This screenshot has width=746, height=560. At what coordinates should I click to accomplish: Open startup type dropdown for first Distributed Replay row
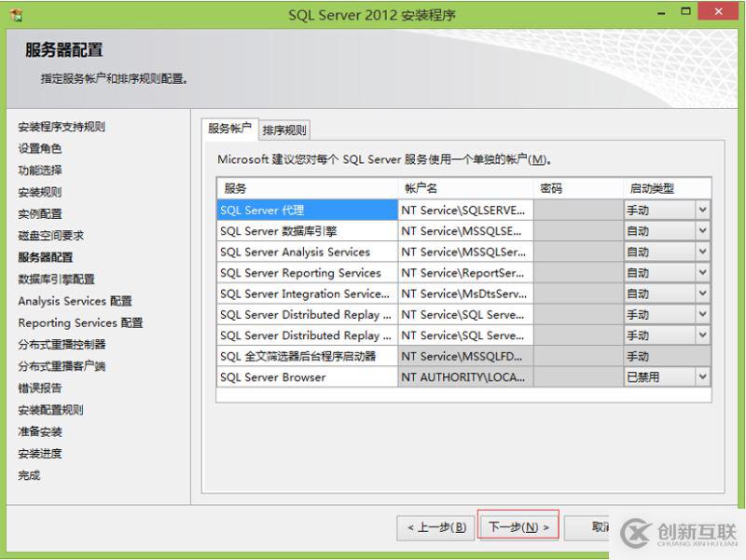[x=703, y=314]
